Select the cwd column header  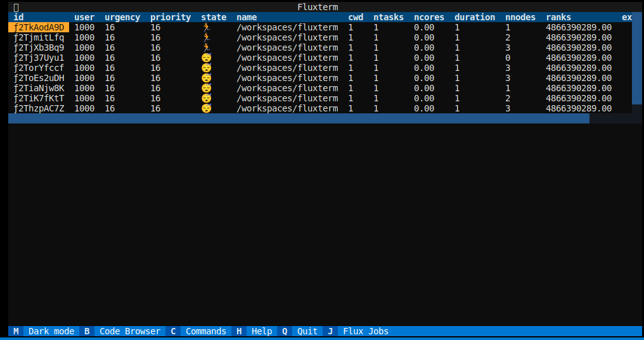pos(356,17)
